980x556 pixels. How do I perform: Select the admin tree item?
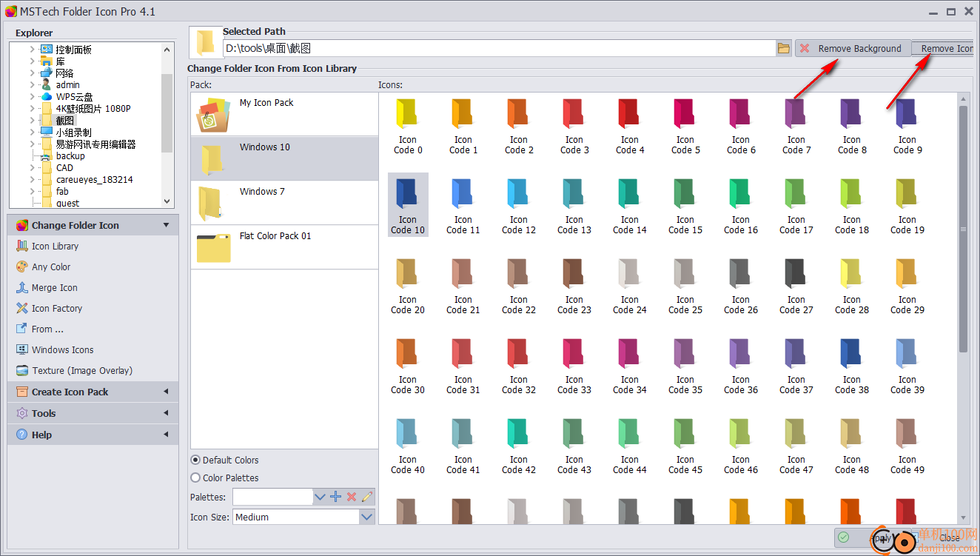(68, 85)
